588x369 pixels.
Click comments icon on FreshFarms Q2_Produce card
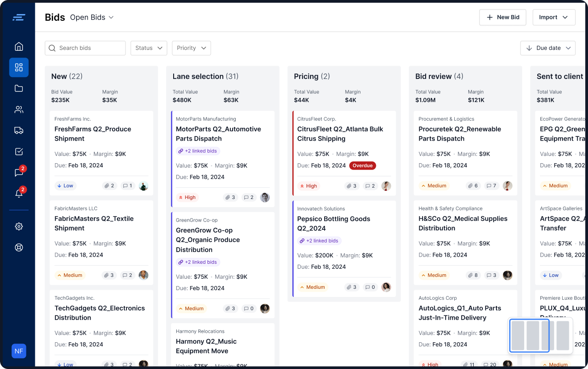pyautogui.click(x=126, y=186)
